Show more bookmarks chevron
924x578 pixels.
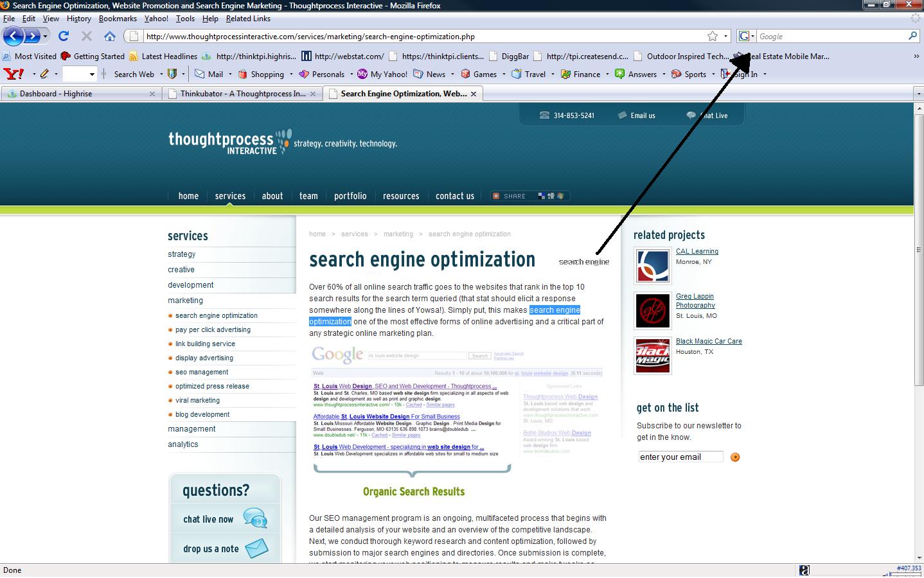point(916,57)
